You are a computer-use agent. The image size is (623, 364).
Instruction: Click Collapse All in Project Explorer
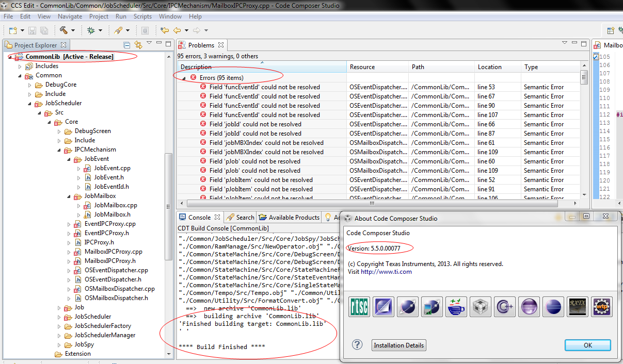coord(127,45)
